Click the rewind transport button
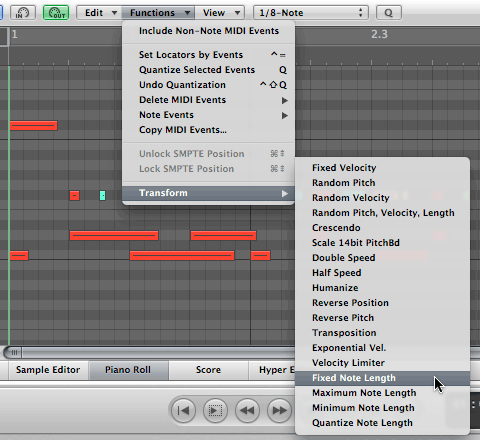Viewport: 480px width, 440px height. [x=247, y=410]
